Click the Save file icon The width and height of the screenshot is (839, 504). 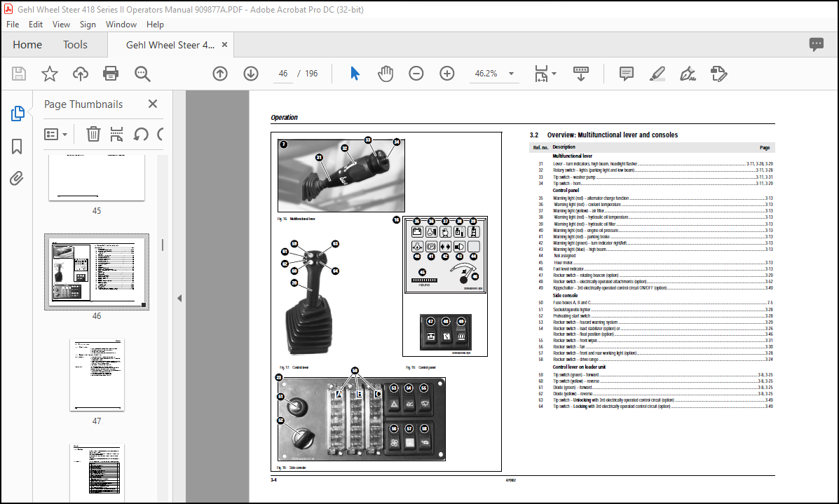(x=19, y=74)
